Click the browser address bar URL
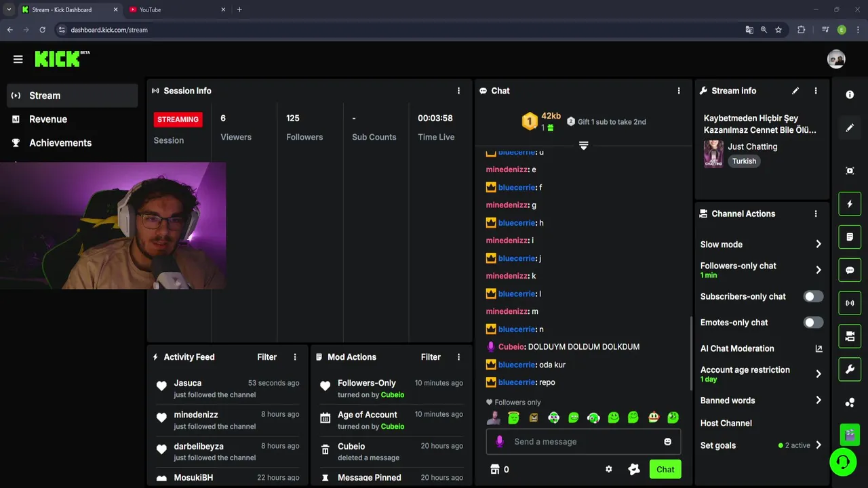 [109, 30]
